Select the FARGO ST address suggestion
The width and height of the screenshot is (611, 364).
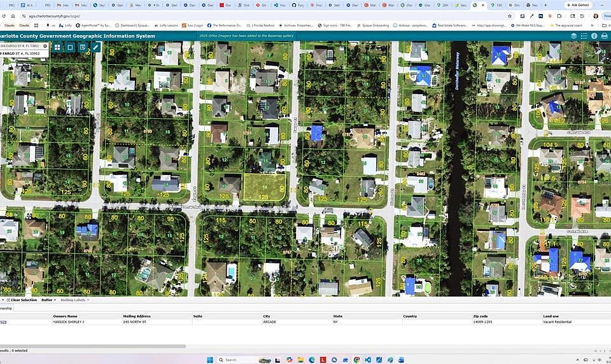pyautogui.click(x=24, y=53)
